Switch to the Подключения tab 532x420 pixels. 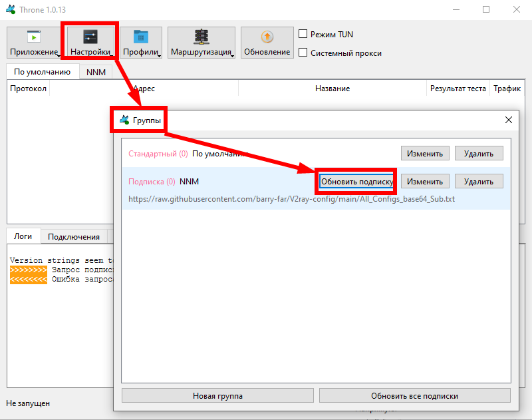[x=74, y=236]
